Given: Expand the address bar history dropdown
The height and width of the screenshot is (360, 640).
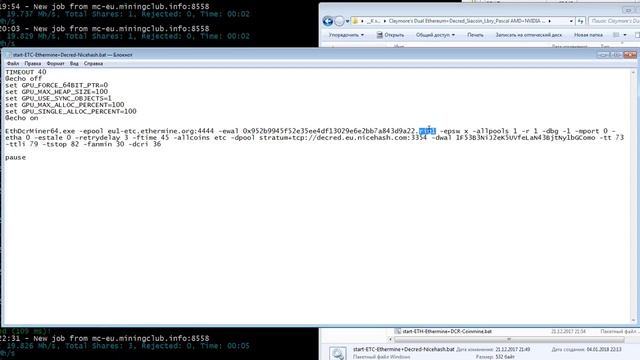Looking at the screenshot, I should [x=571, y=21].
